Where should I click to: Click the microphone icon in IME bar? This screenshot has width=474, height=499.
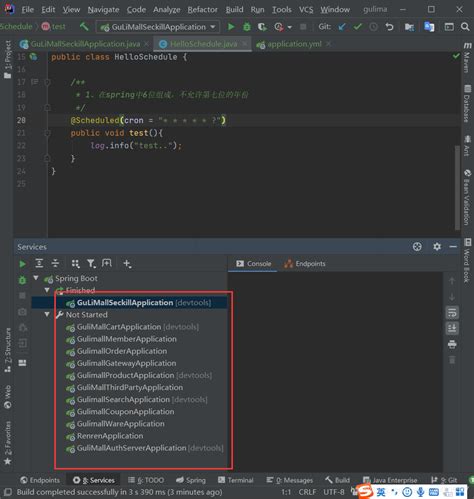420,492
